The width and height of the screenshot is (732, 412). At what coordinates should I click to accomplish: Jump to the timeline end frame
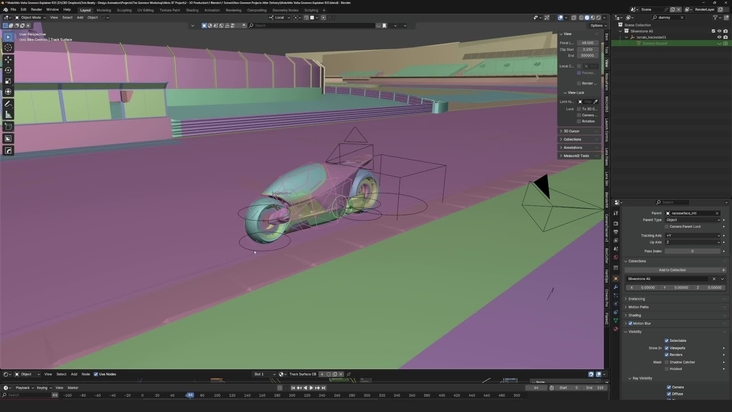(324, 388)
